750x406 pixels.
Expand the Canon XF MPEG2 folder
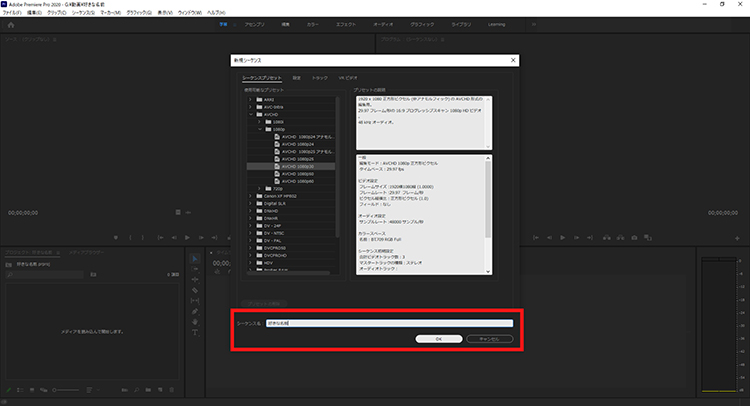coord(250,196)
